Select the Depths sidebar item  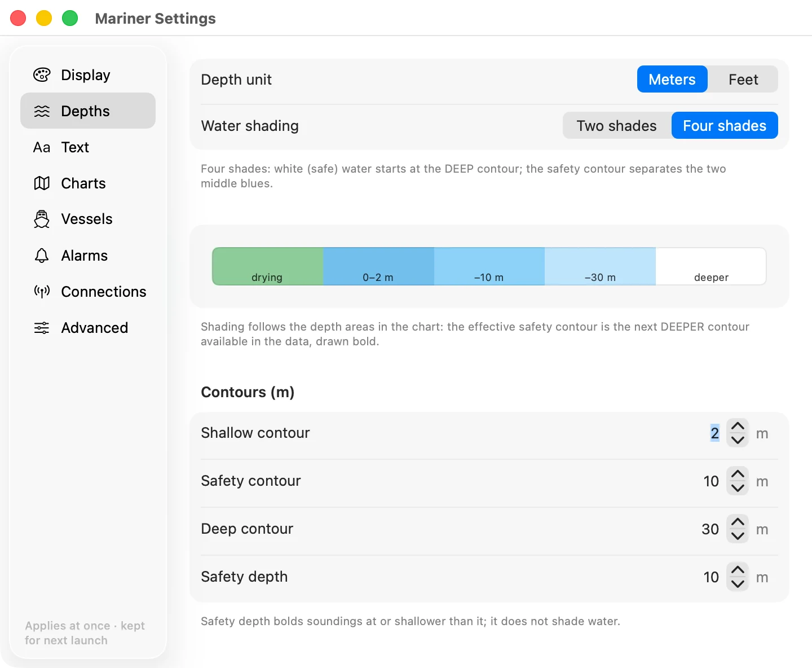coord(88,111)
